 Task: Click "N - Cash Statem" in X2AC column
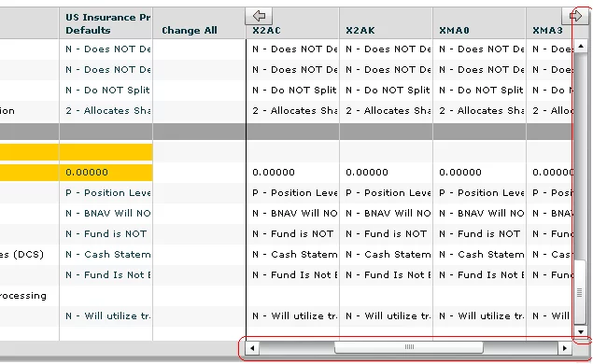294,255
